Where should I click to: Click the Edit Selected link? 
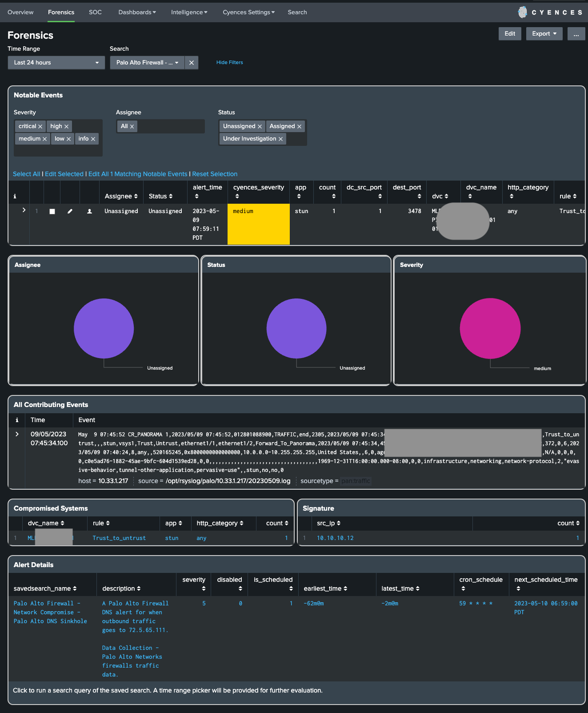[x=64, y=174]
